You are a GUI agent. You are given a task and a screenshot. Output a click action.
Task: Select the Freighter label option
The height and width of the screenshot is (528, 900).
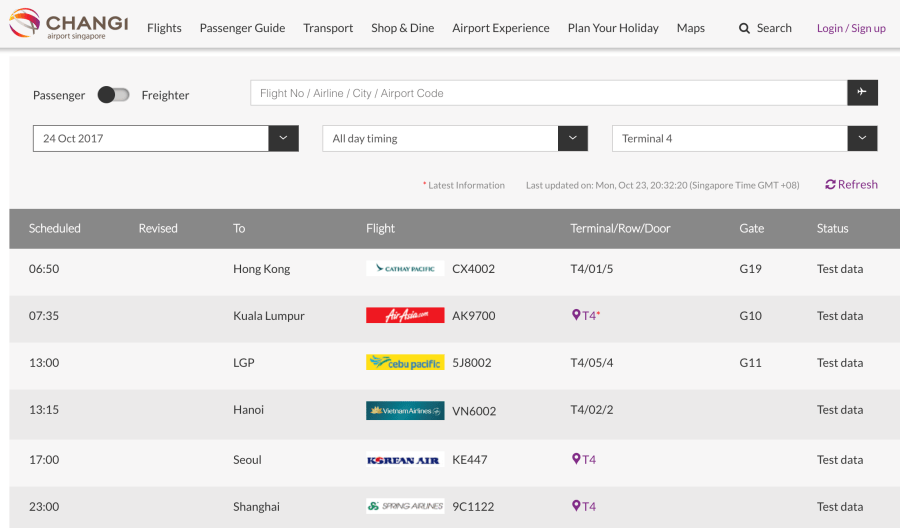pyautogui.click(x=165, y=95)
